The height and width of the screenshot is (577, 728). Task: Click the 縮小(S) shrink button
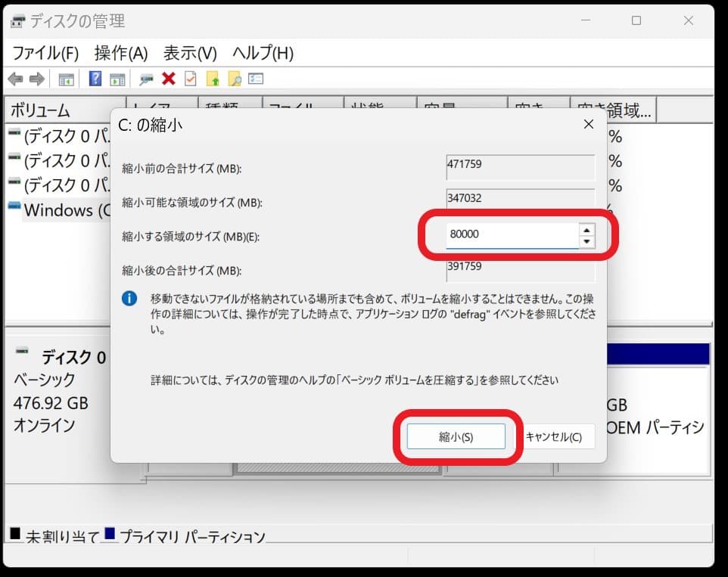click(456, 436)
